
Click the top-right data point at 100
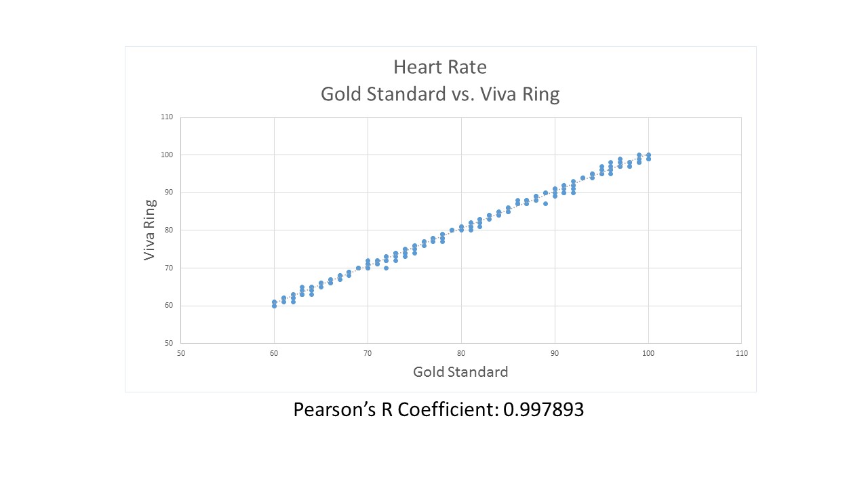click(649, 155)
